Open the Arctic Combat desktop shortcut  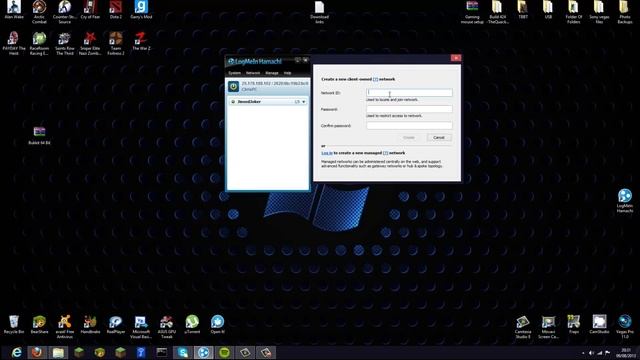point(39,11)
